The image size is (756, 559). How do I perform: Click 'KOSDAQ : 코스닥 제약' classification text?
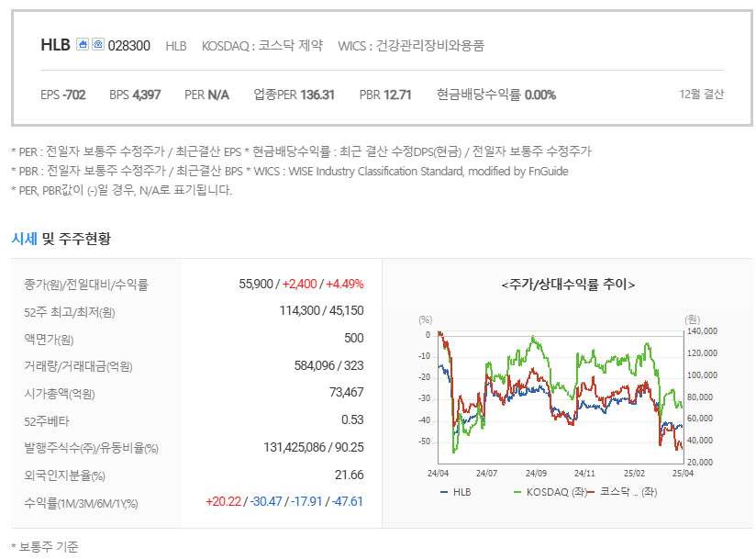tap(261, 46)
